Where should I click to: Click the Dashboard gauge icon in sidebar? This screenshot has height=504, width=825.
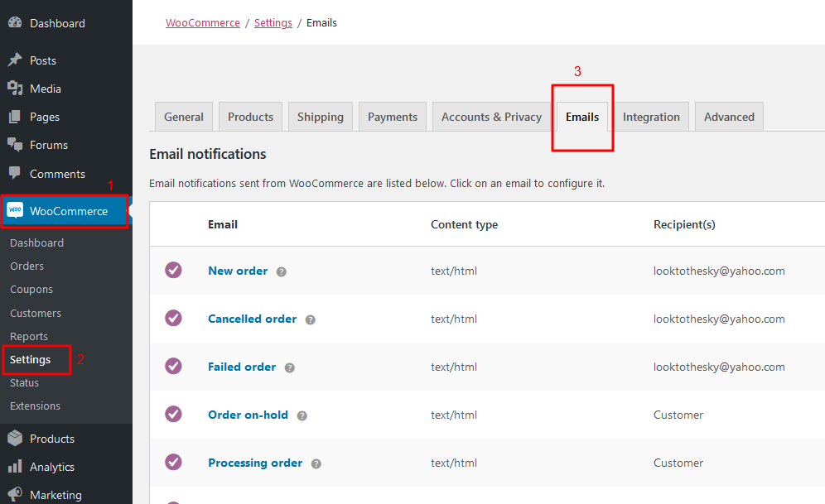15,22
